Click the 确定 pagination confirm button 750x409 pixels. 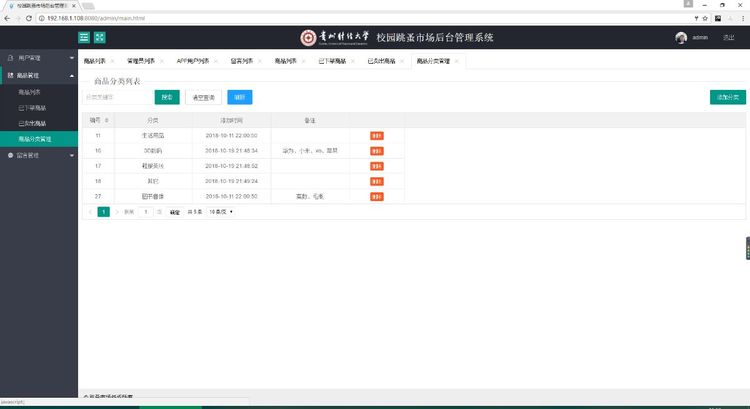tap(175, 212)
